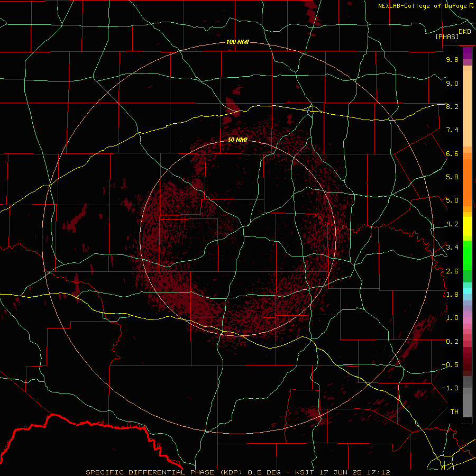Click the 9.8 value on the color scale
The height and width of the screenshot is (476, 476).
(x=452, y=59)
